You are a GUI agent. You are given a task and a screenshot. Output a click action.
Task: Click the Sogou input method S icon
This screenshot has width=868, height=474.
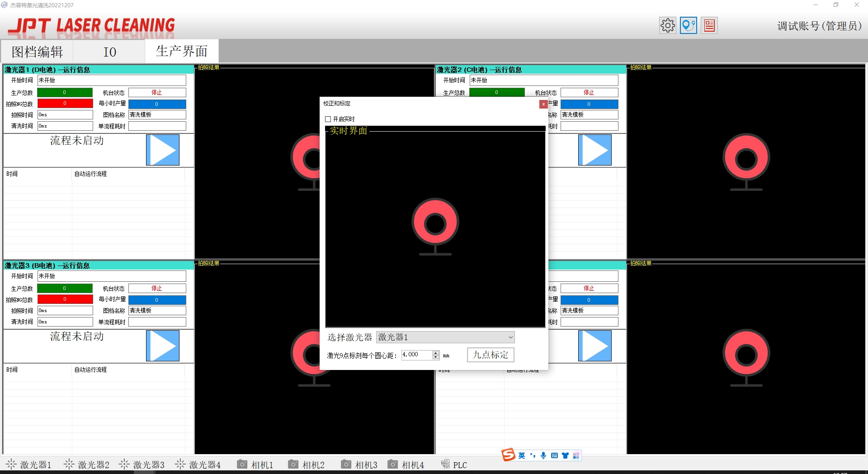pyautogui.click(x=508, y=455)
